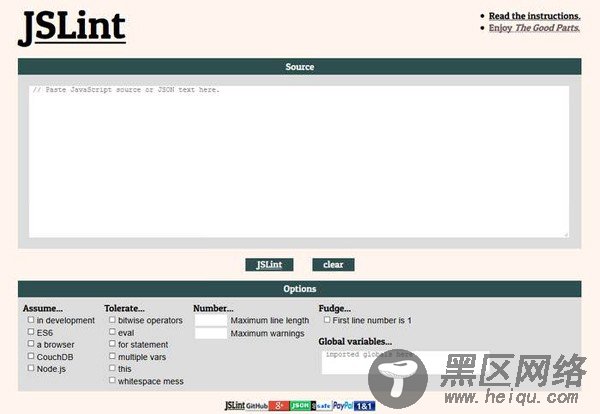Click the 'Global variables...' heading
Image resolution: width=600 pixels, height=414 pixels.
(x=355, y=341)
